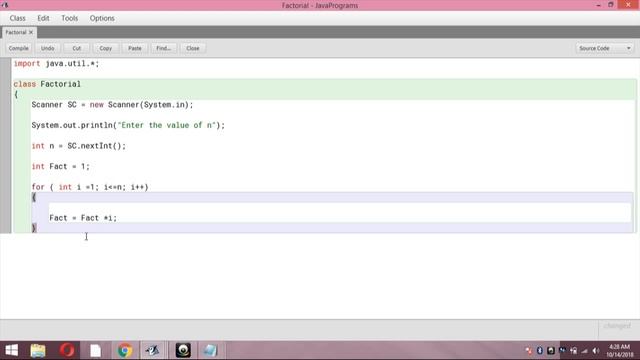Click the BlueJ logo in title bar

(5, 5)
